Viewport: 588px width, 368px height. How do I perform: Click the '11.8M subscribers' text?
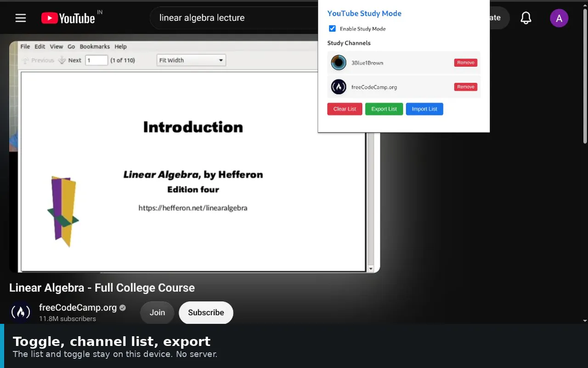[x=68, y=319]
